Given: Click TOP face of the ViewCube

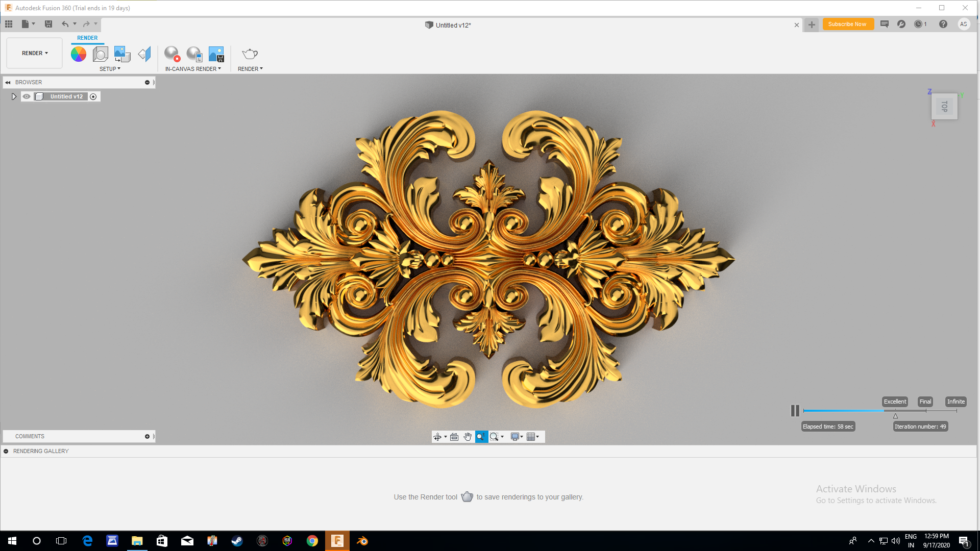Looking at the screenshot, I should click(944, 107).
